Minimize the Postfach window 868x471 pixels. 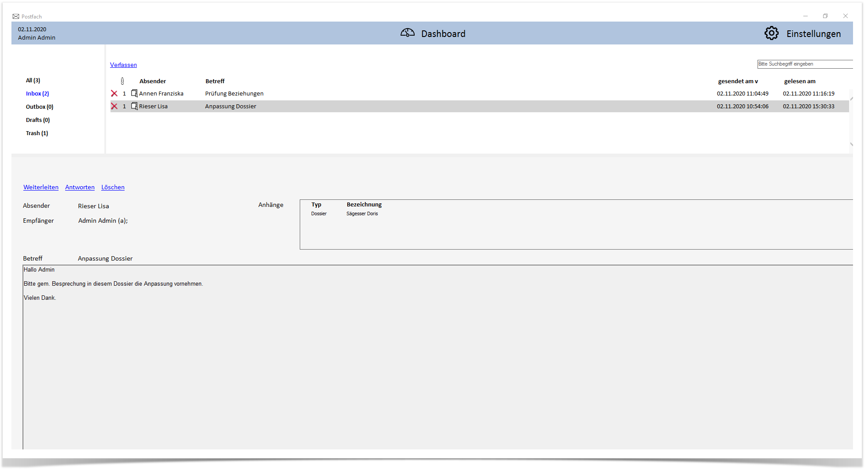pos(805,16)
